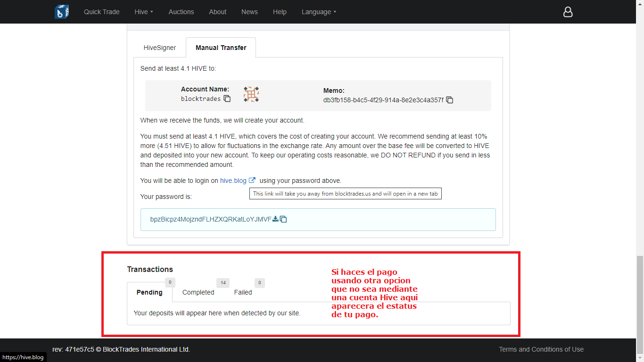Open the Hive dropdown menu

pos(144,12)
